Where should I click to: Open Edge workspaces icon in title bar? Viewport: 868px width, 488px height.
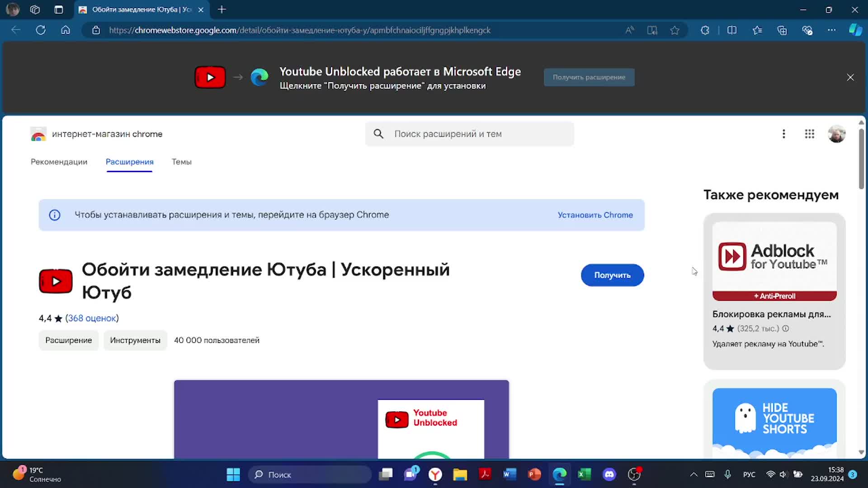tap(35, 9)
